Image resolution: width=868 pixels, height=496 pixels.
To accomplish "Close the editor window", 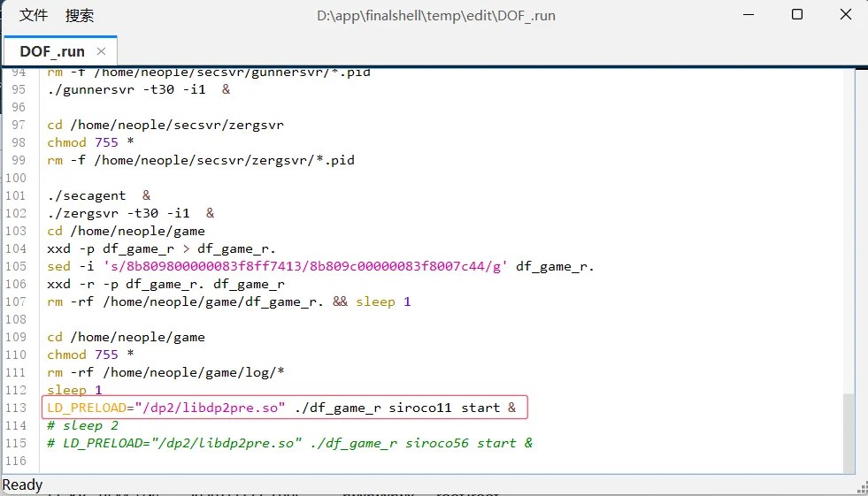I will (846, 14).
